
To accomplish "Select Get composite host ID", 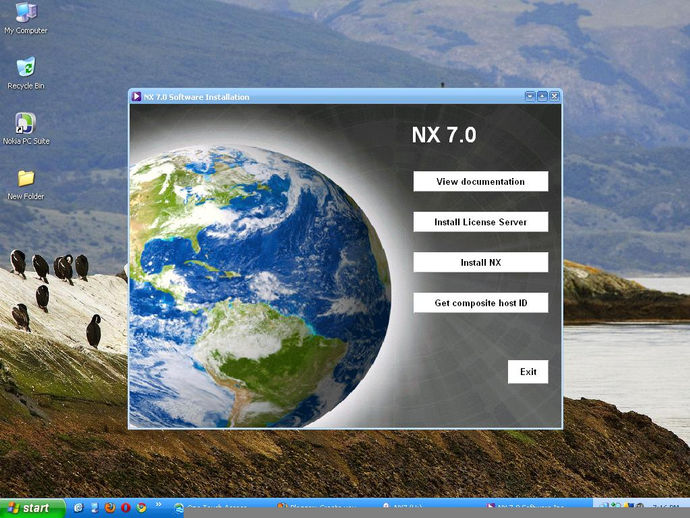I will (481, 303).
